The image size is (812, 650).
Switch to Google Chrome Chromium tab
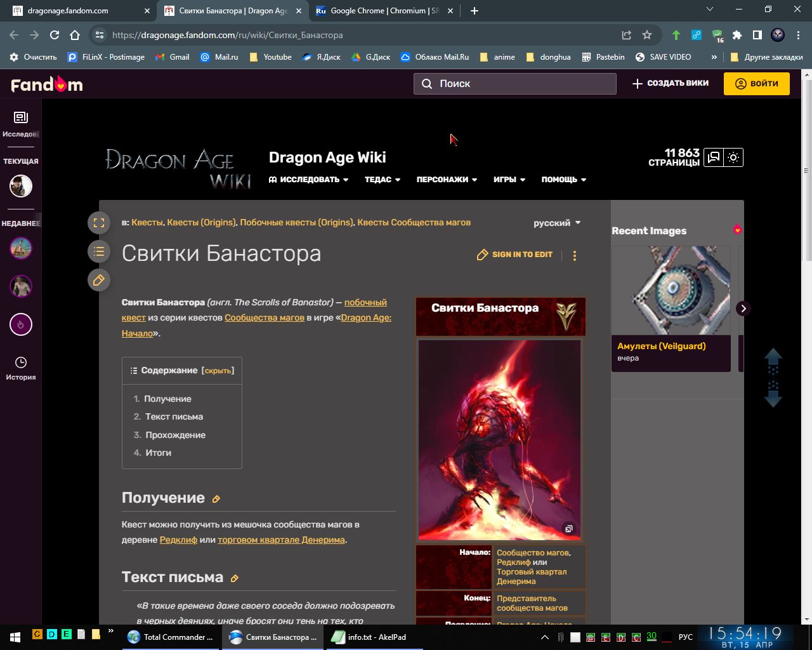pyautogui.click(x=385, y=11)
